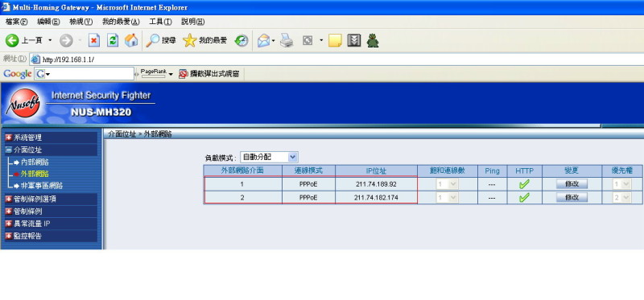Screen dimensions: 644x300
Task: Open the Back history dropdown arrow
Action: click(50, 40)
